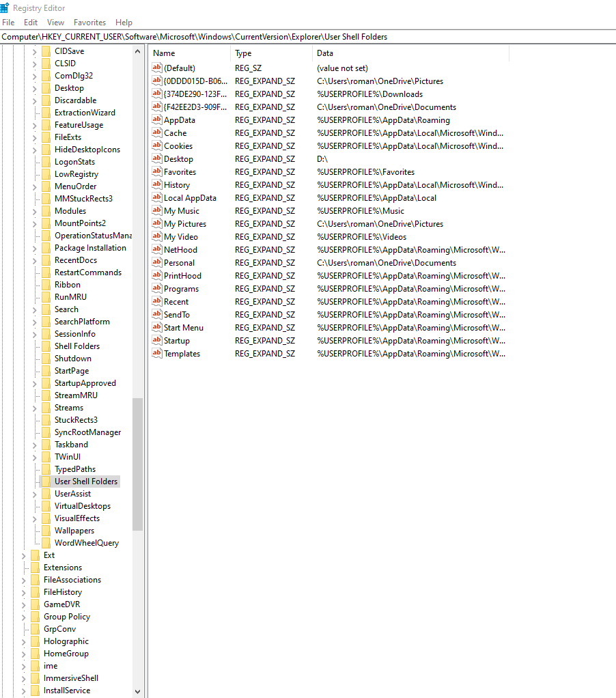Sort values by the Name column header
Viewport: 616px width, 698px height.
pyautogui.click(x=190, y=53)
